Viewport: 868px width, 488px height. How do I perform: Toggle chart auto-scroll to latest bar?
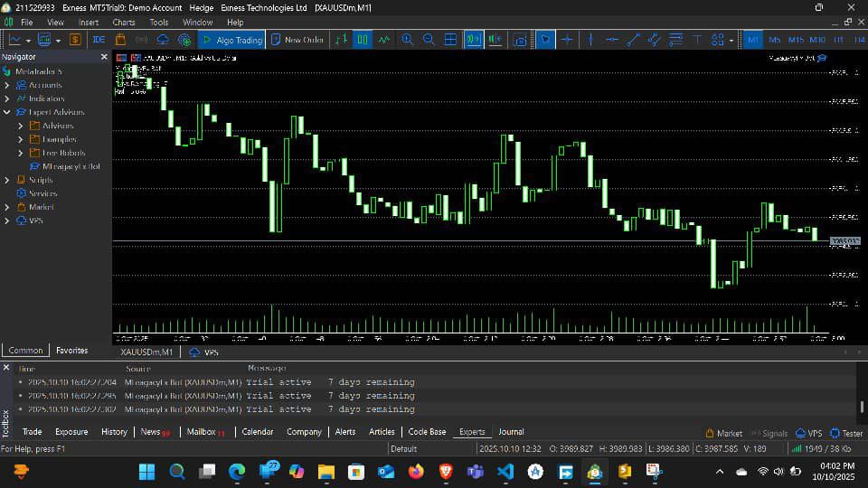tap(473, 40)
